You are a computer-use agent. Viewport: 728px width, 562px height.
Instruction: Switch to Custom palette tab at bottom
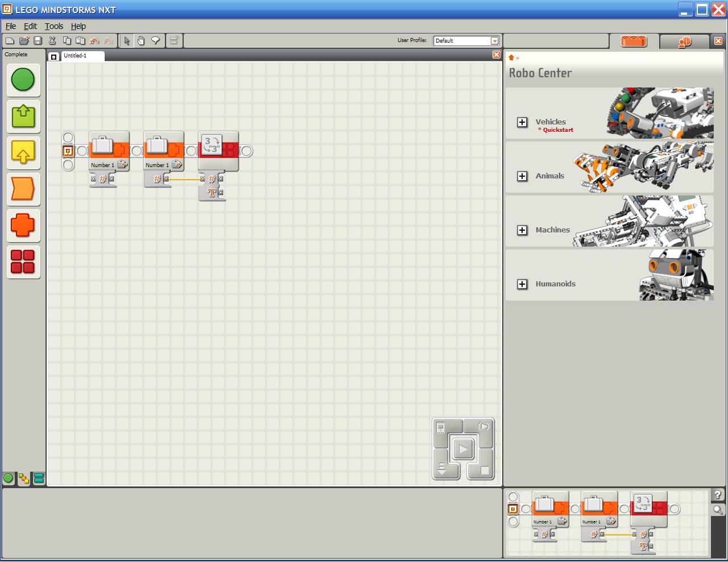(x=39, y=478)
